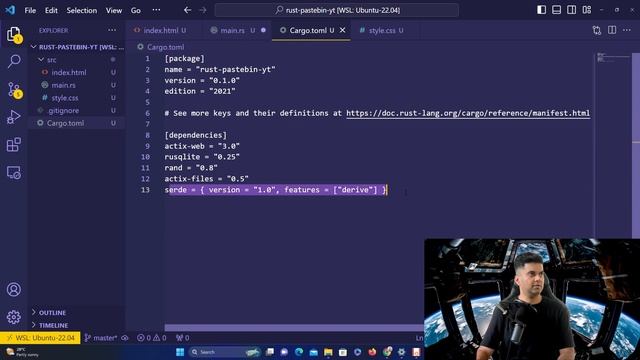Open the Run and Debug view
This screenshot has width=640, height=360.
tap(14, 117)
